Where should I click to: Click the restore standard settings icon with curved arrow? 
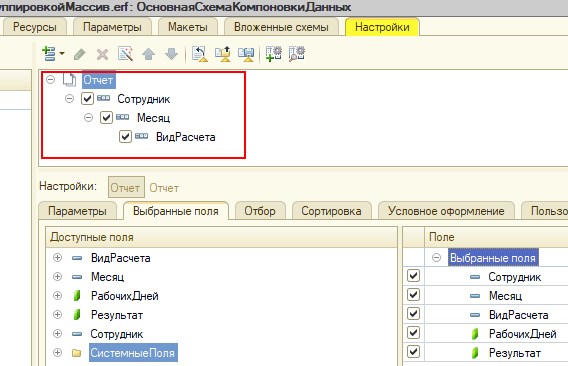[x=200, y=54]
